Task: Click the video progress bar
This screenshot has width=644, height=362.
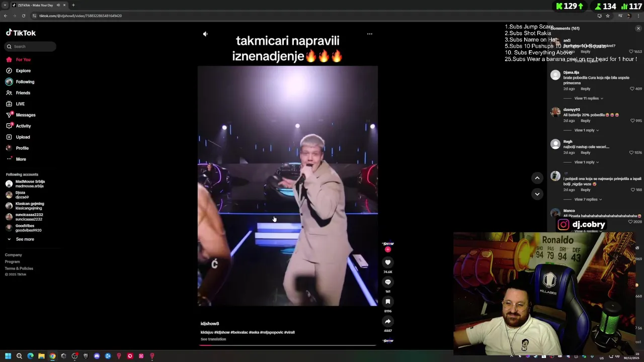Action: 288,345
